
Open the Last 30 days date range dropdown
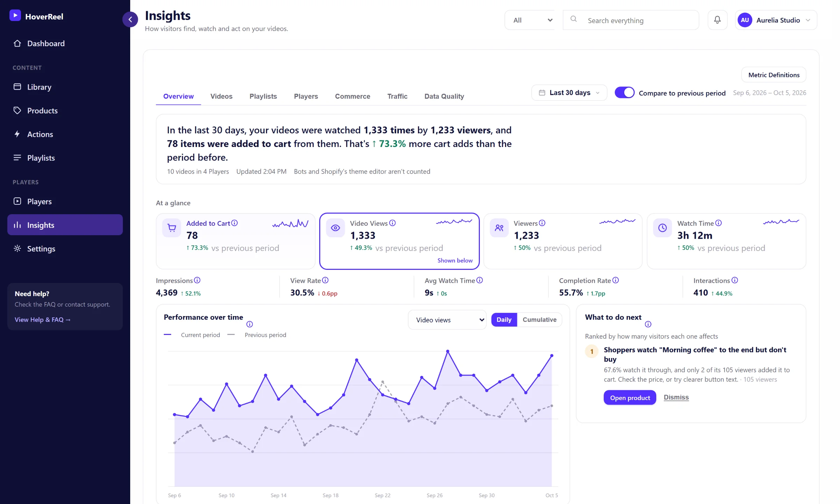click(x=569, y=93)
